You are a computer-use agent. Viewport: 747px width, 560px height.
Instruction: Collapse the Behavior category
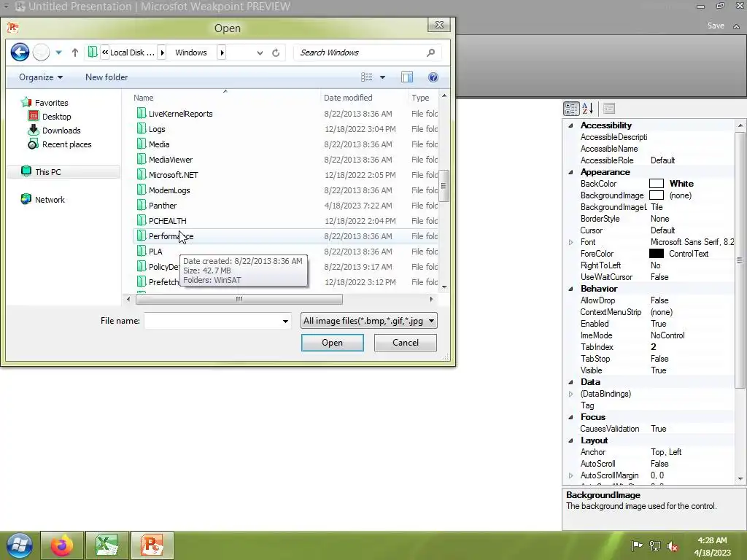(x=570, y=289)
